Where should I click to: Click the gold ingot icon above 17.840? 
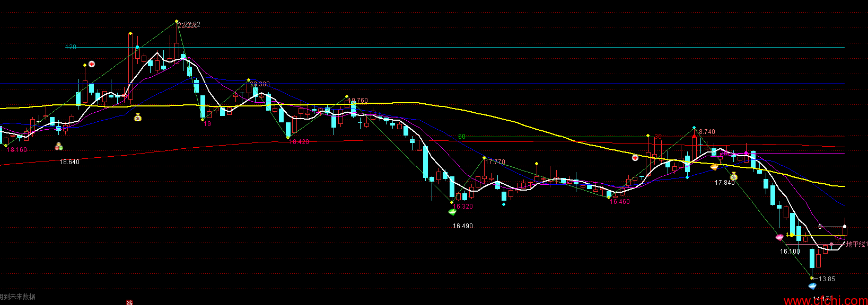[714, 167]
